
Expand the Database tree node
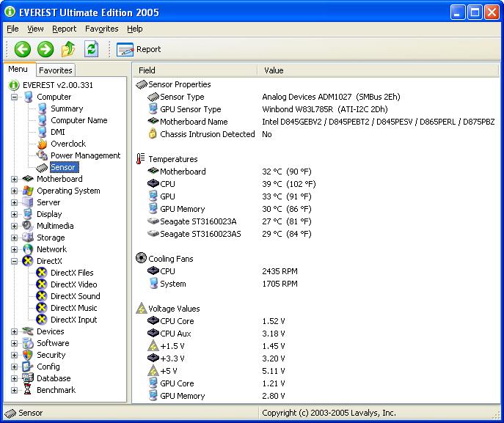(x=14, y=378)
